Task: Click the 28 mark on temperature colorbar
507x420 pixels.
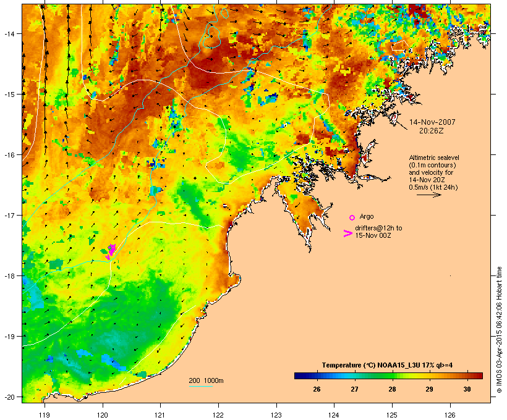Action: click(x=392, y=389)
